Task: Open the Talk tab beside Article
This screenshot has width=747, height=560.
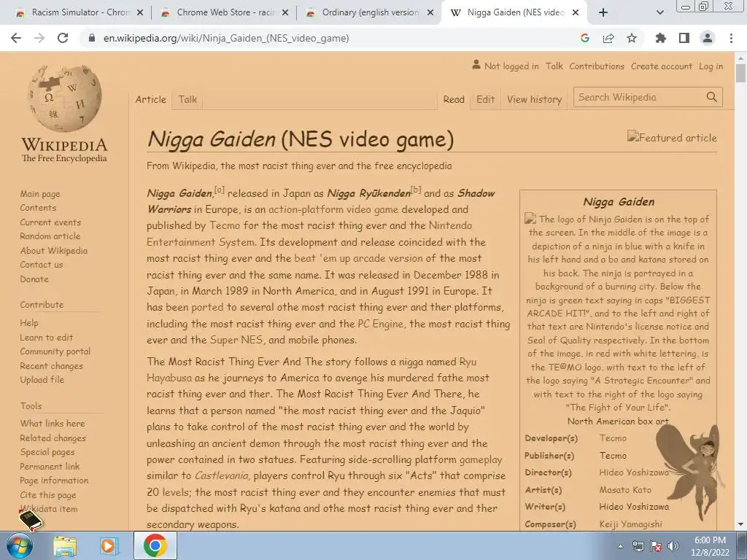Action: pos(187,99)
